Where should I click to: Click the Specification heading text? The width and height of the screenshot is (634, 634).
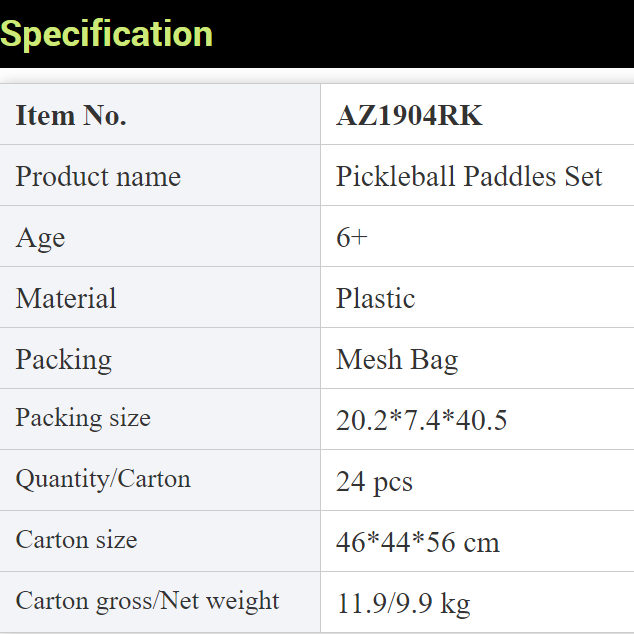coord(107,34)
